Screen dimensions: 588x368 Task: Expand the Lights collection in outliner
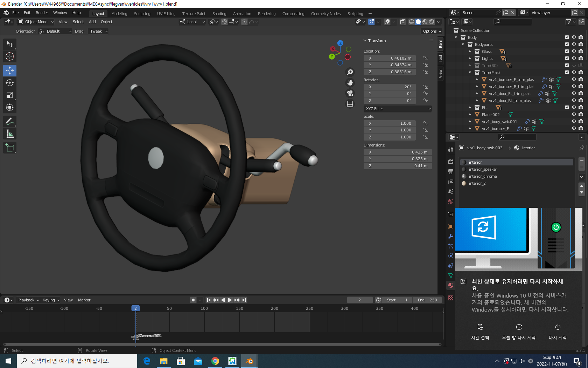click(x=470, y=59)
